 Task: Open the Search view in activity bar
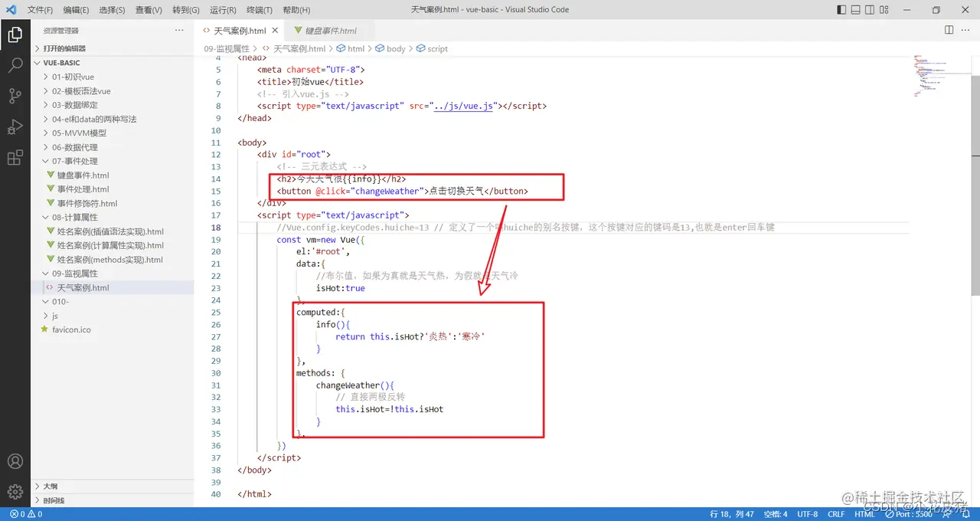tap(15, 65)
